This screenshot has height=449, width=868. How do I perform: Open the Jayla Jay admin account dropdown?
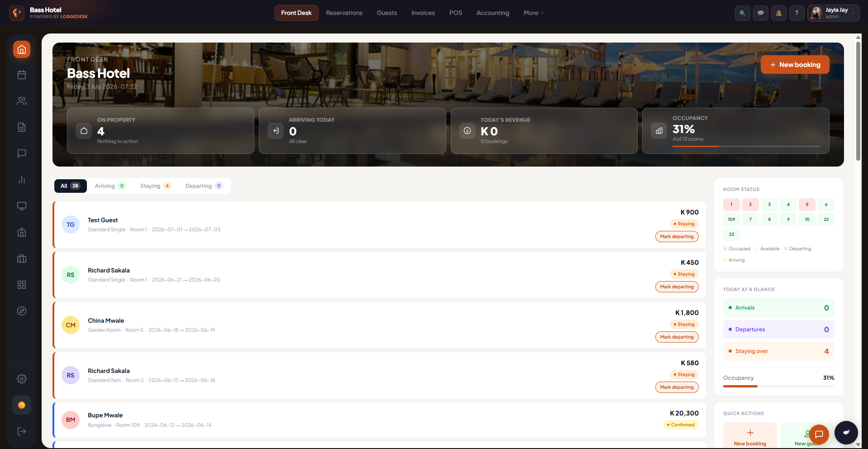(x=833, y=13)
